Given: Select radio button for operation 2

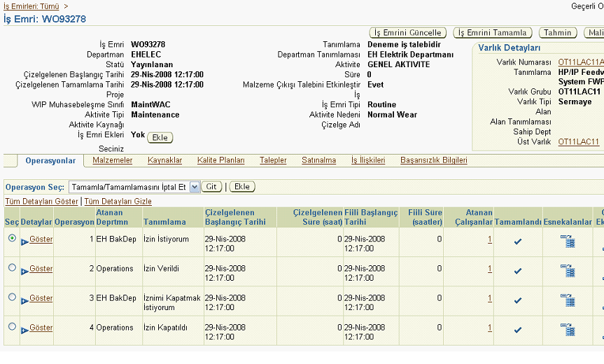Looking at the screenshot, I should [11, 268].
